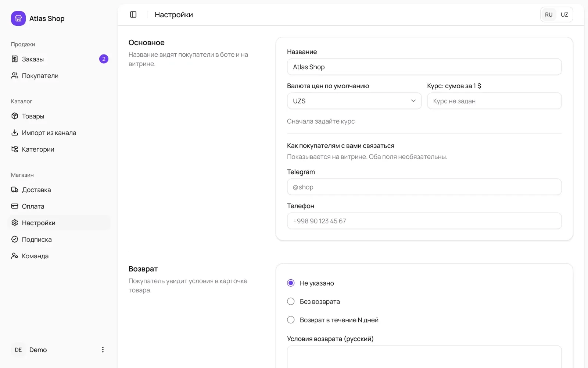
Task: Click the Доставка truck icon
Action: click(x=15, y=190)
